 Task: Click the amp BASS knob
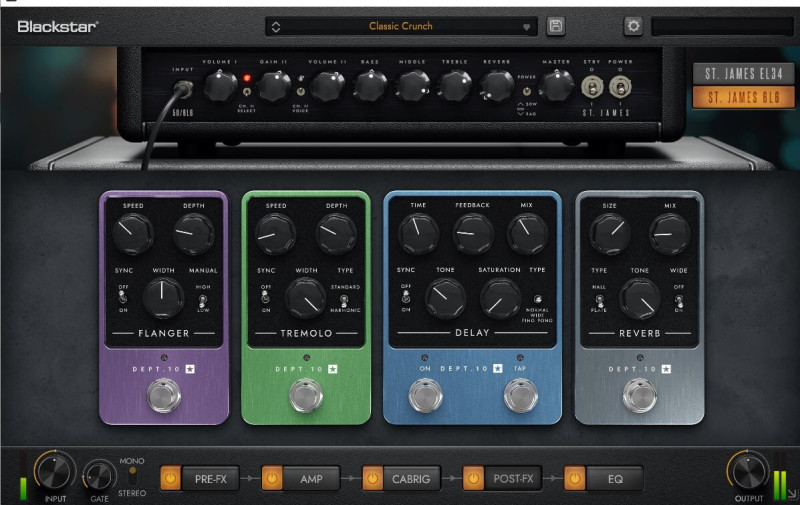pyautogui.click(x=370, y=85)
